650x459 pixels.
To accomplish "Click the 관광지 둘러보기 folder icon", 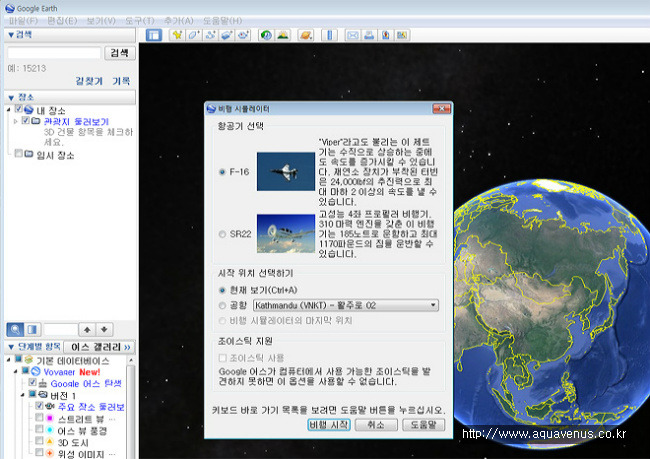I will click(36, 121).
